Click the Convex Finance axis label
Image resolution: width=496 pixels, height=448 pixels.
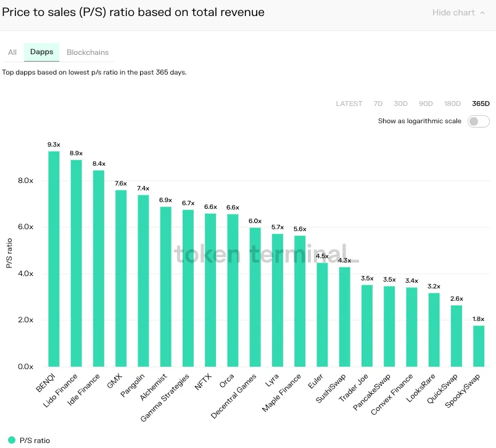pyautogui.click(x=392, y=394)
